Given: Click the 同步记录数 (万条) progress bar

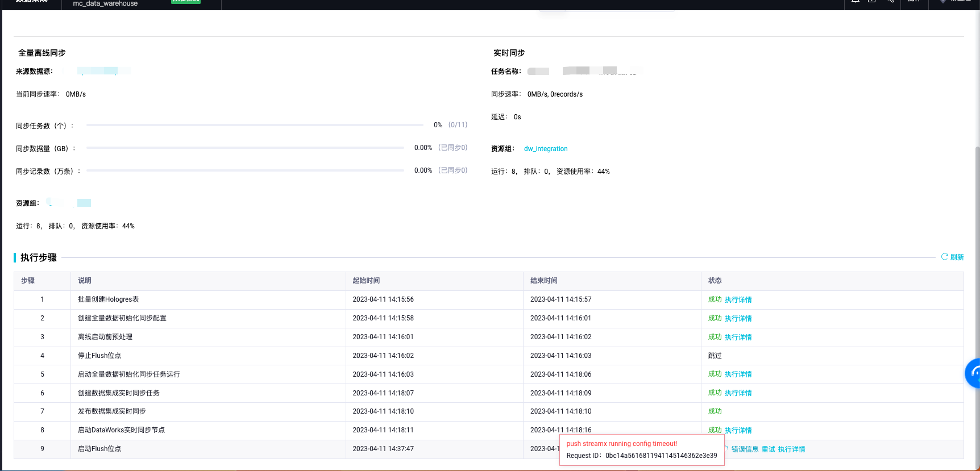Looking at the screenshot, I should click(245, 170).
